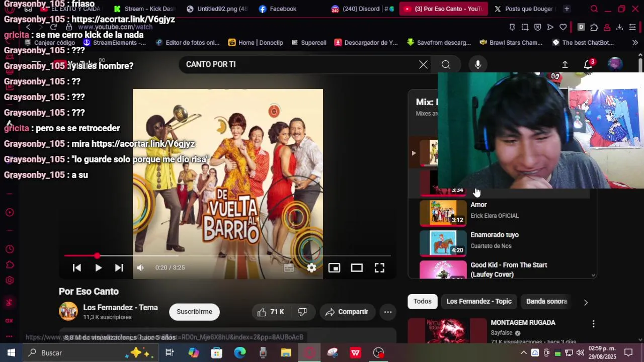
Task: Open the Home | Donoclip bookmark
Action: (x=256, y=43)
